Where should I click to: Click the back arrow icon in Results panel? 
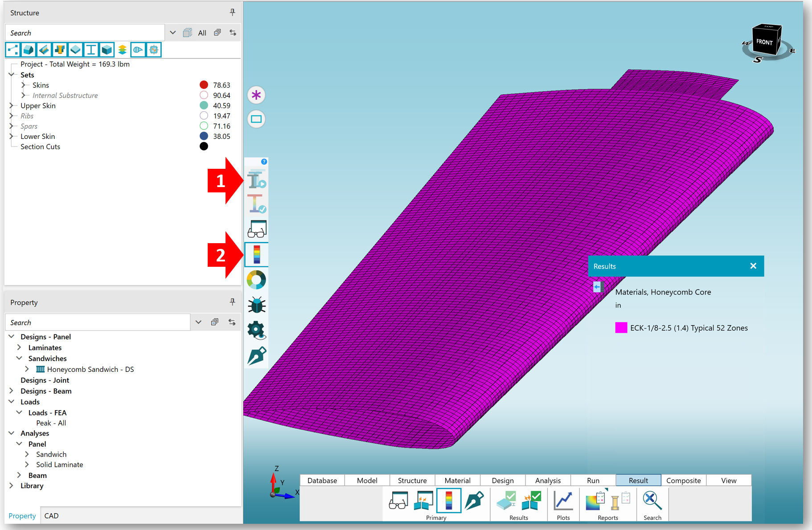pos(598,287)
